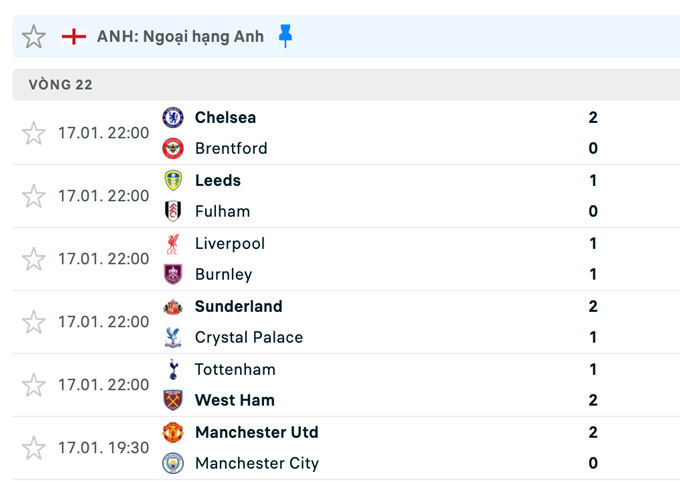This screenshot has height=481, width=680.
Task: Click the VÒNG 22 round header
Action: click(x=61, y=85)
